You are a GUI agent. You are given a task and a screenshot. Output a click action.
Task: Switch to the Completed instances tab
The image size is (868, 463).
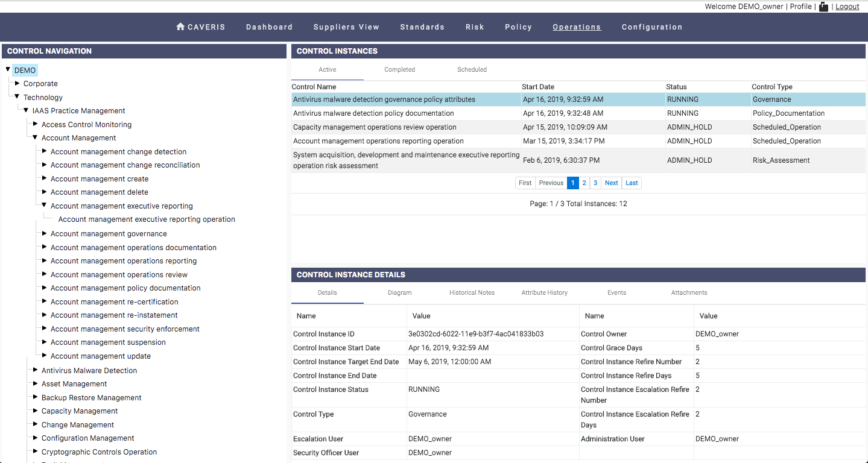tap(399, 69)
